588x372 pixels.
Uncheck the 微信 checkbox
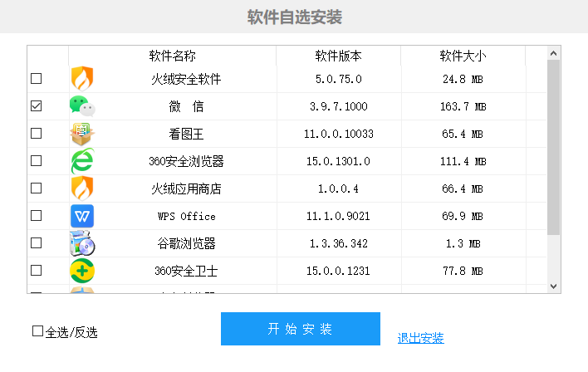(x=36, y=106)
